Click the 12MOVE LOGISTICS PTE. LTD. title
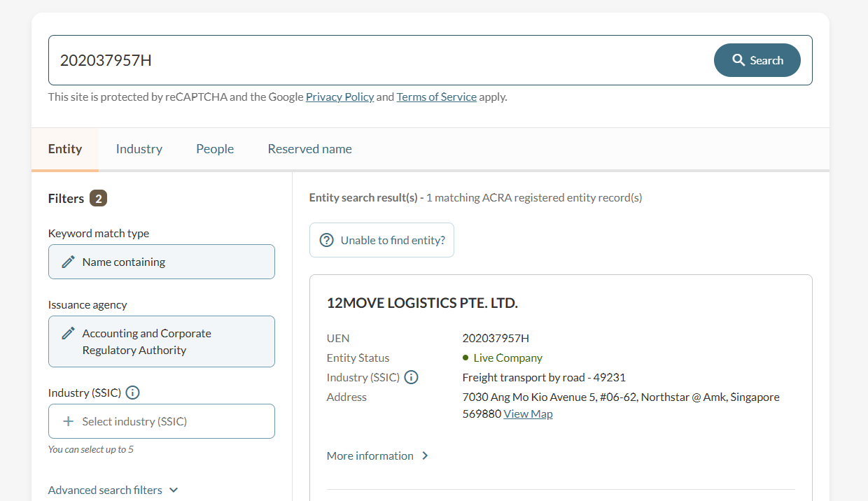 click(x=422, y=303)
